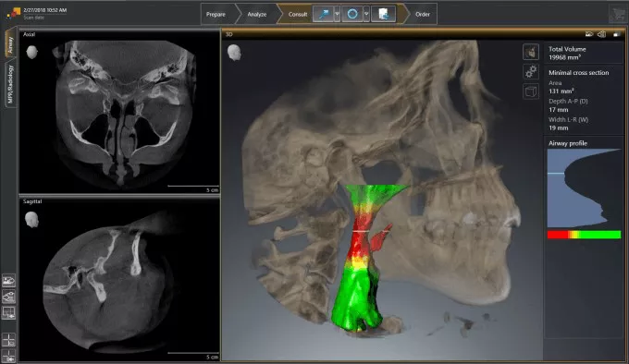Click the red-to-green airway color scale bar
The height and width of the screenshot is (364, 629).
click(584, 235)
